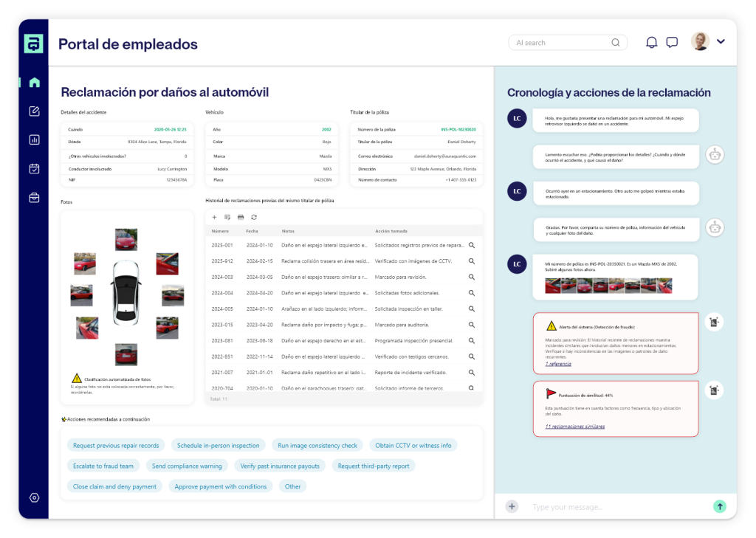
Task: Click the Fecha column header
Action: pos(252,231)
